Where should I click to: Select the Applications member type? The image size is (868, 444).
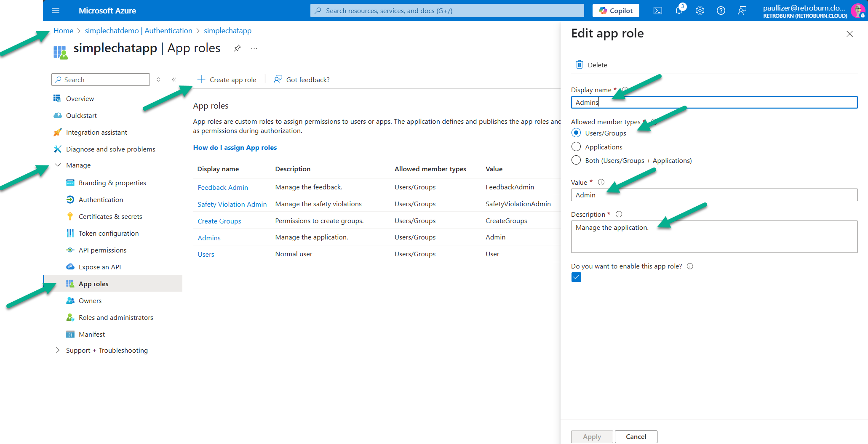point(576,146)
